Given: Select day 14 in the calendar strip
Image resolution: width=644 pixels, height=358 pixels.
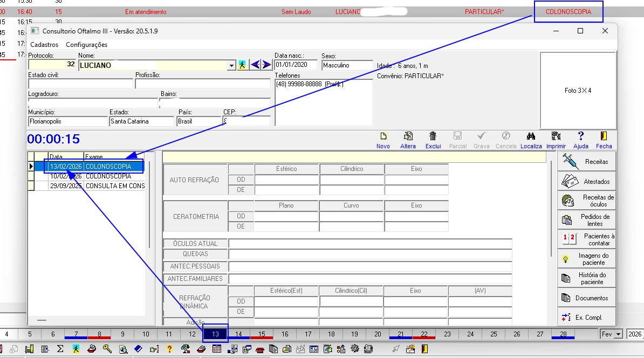Looking at the screenshot, I should (238, 334).
